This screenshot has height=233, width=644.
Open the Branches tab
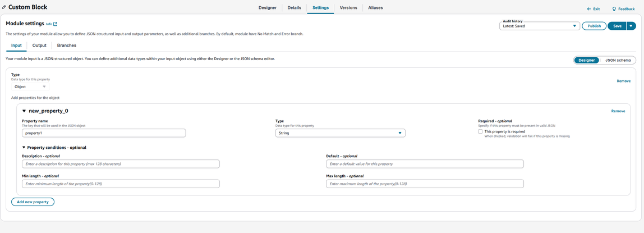click(67, 45)
